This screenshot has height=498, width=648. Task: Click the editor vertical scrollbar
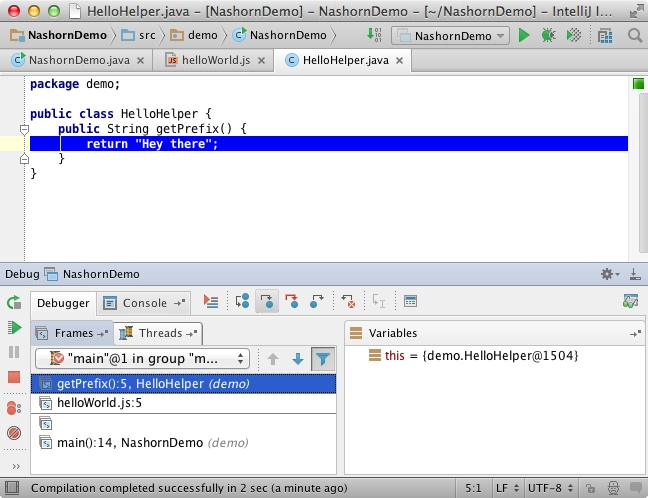(643, 173)
